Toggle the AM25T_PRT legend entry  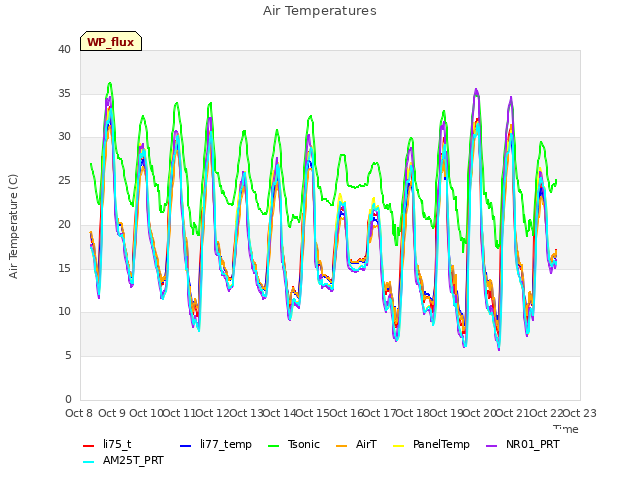click(123, 460)
